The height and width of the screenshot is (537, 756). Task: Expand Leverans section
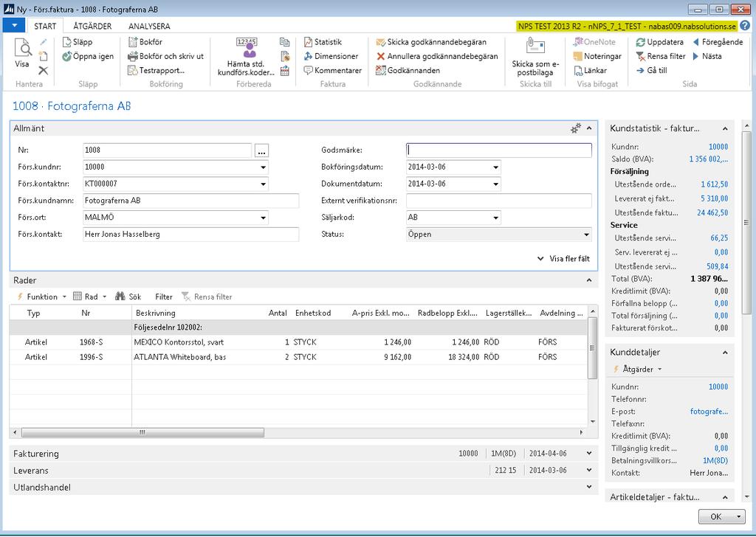(589, 470)
